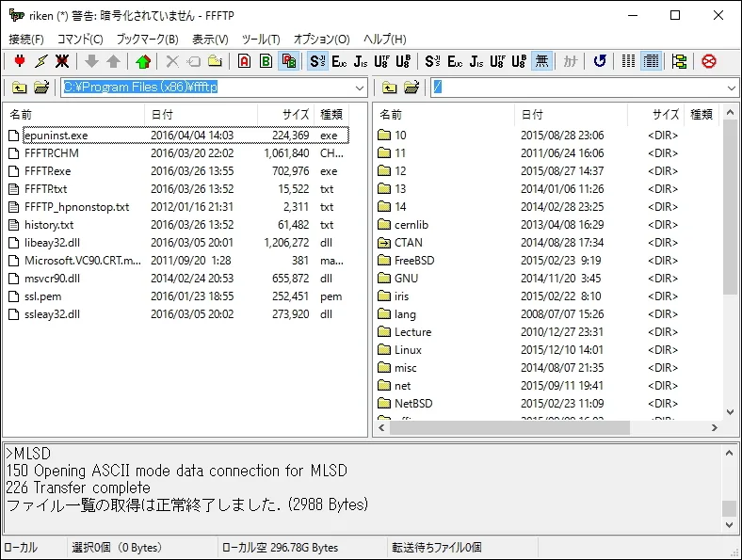Click the green Mirroring Upload icon

pyautogui.click(x=143, y=61)
